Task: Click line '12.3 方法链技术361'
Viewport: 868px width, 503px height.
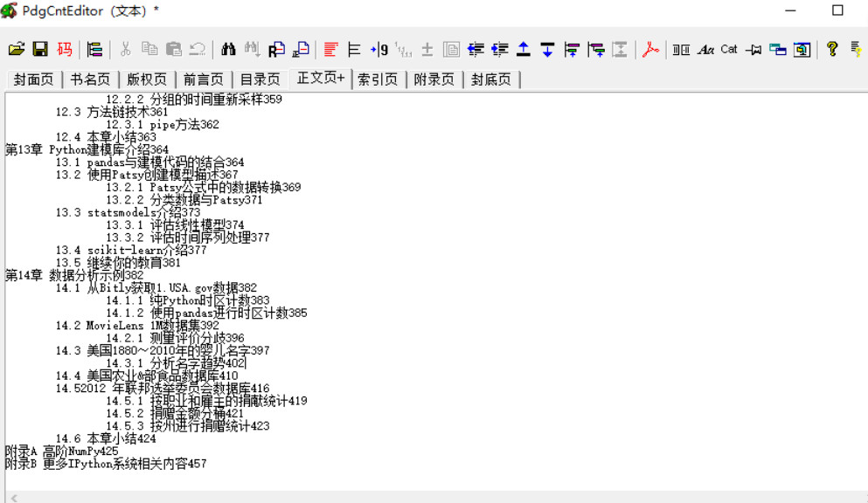Action: (x=111, y=112)
